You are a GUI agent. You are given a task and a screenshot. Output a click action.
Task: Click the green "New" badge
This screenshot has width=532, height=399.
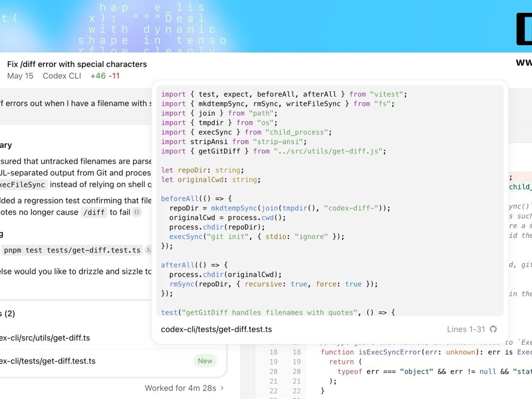point(205,361)
